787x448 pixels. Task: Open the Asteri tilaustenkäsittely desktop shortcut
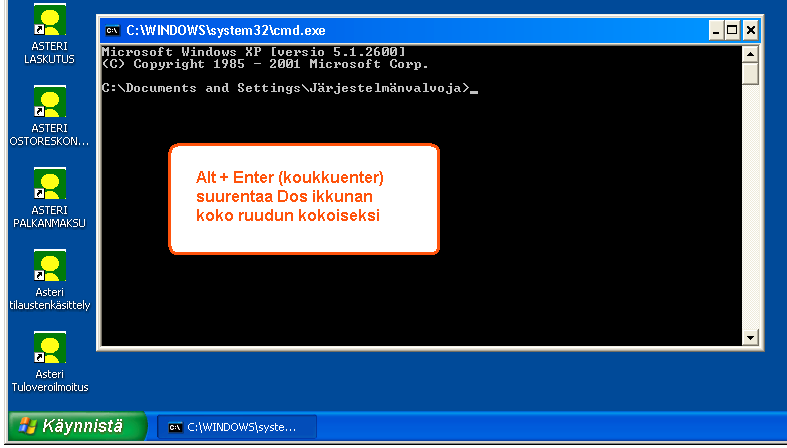click(x=49, y=280)
